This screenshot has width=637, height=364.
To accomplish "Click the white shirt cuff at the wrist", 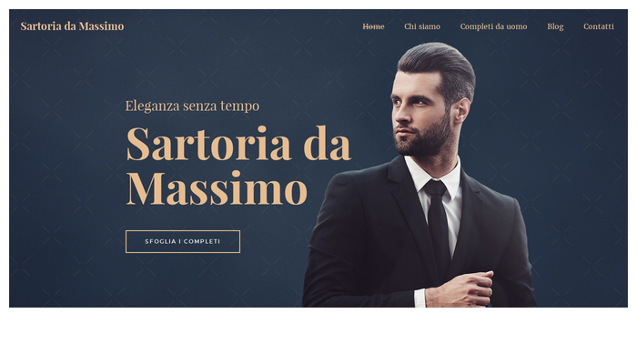I will [420, 298].
